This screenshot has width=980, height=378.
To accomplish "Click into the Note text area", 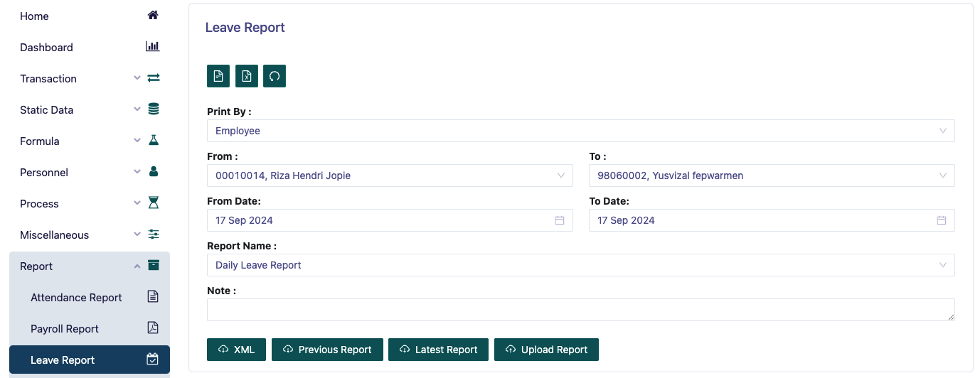I will [x=580, y=310].
